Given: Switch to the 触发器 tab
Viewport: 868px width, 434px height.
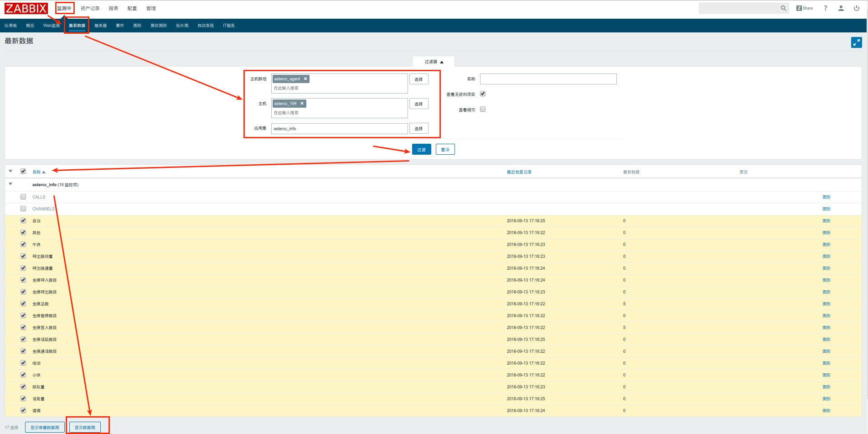Looking at the screenshot, I should [100, 26].
